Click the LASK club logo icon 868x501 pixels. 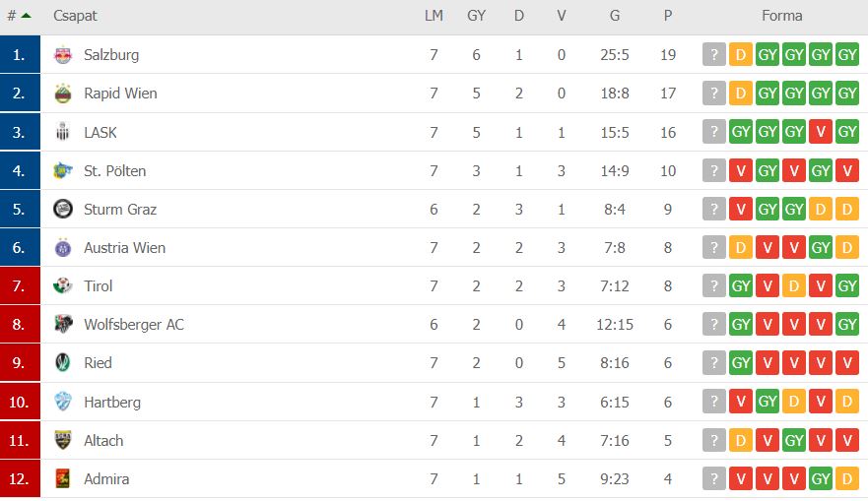tap(63, 132)
